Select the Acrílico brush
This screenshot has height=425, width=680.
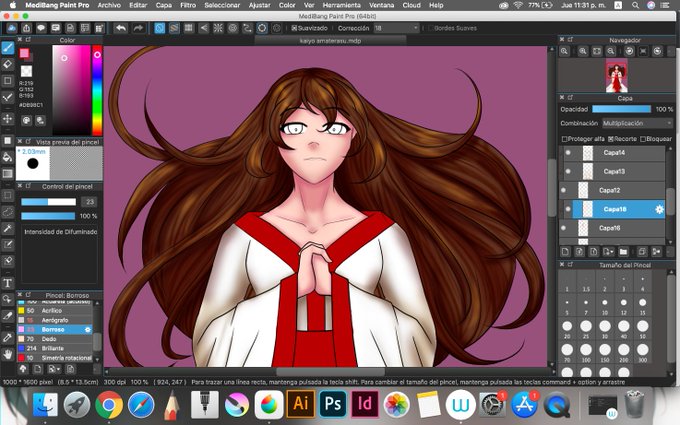(55, 311)
